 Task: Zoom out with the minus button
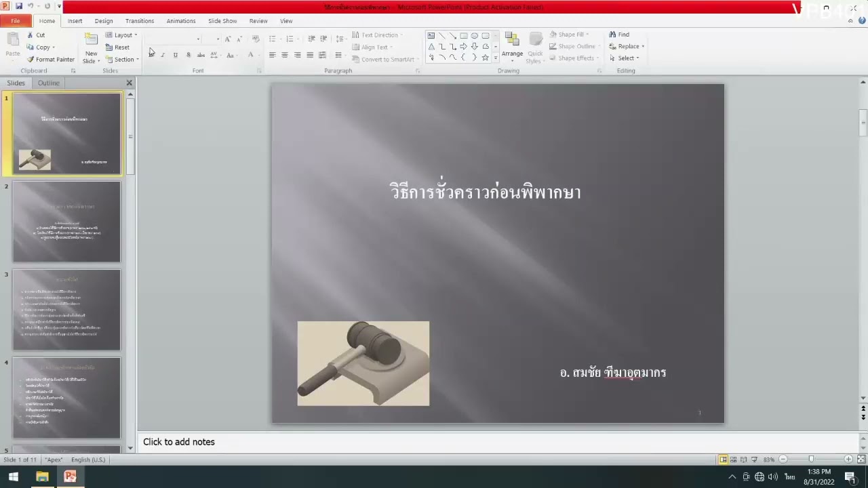[x=783, y=460]
